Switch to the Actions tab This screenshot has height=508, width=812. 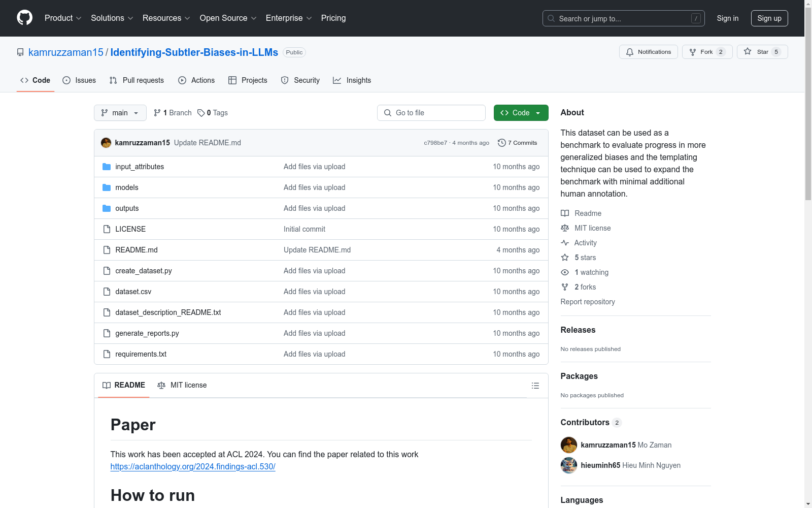click(x=196, y=80)
